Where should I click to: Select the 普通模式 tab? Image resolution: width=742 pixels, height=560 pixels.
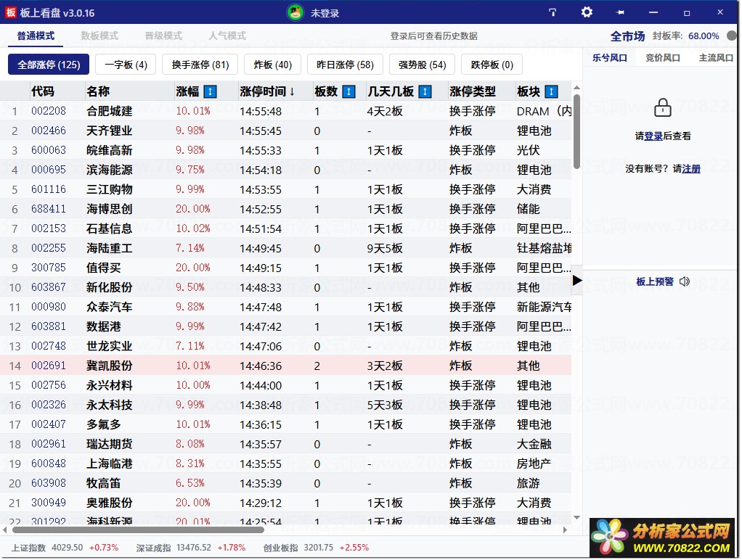pyautogui.click(x=36, y=36)
